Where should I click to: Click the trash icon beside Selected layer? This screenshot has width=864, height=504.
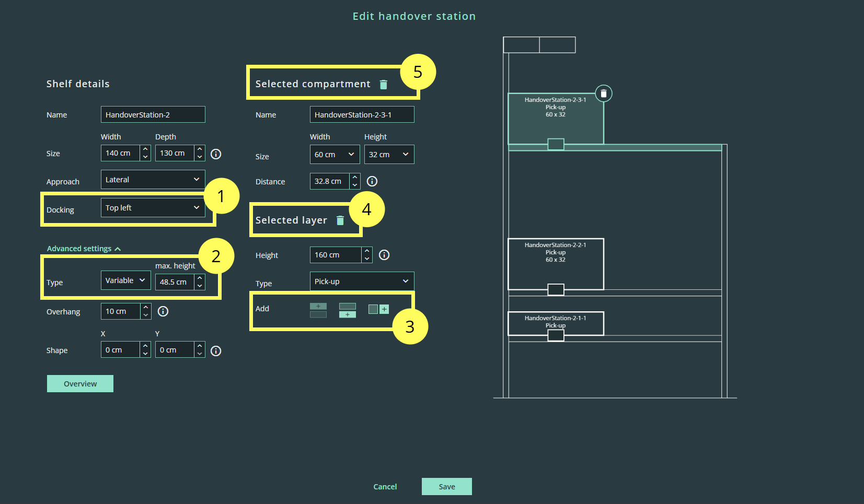[340, 220]
